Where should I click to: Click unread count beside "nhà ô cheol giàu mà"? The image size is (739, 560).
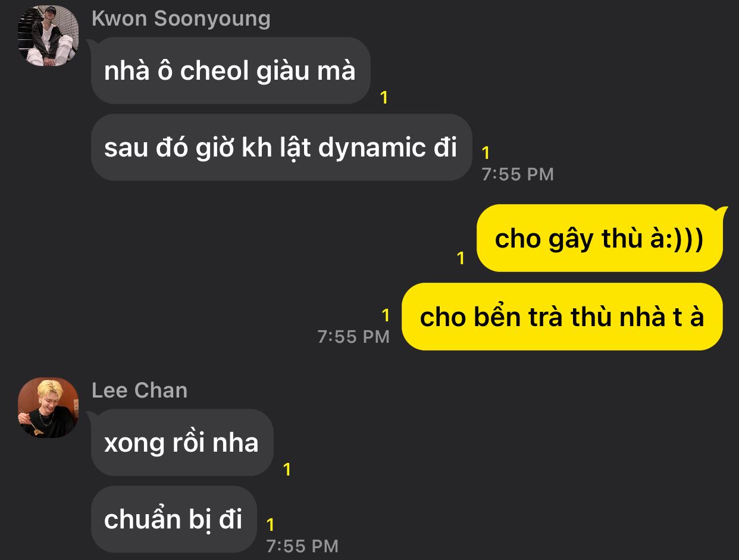[x=384, y=98]
